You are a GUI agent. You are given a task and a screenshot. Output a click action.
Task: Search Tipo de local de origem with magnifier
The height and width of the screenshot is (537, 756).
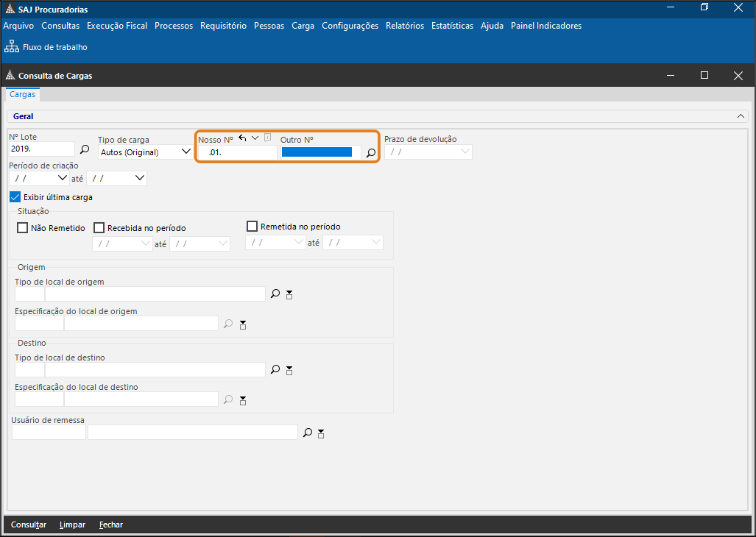point(275,294)
